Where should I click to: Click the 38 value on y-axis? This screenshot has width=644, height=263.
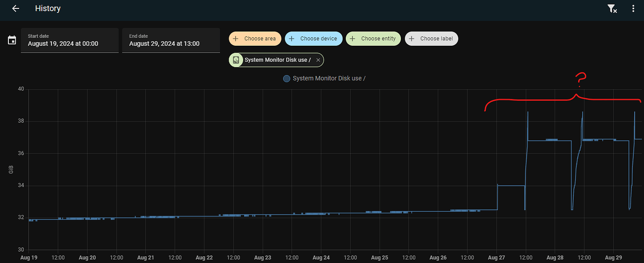(x=21, y=121)
